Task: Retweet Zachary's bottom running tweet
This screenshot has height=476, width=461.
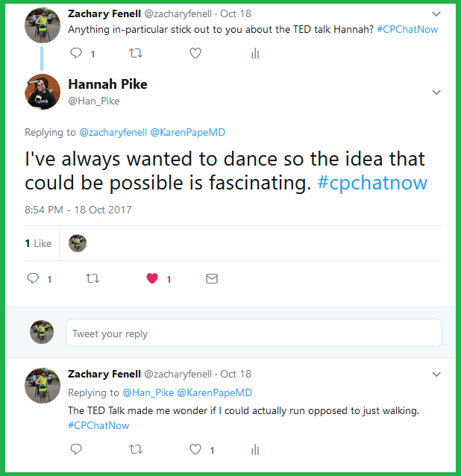Action: (x=136, y=449)
